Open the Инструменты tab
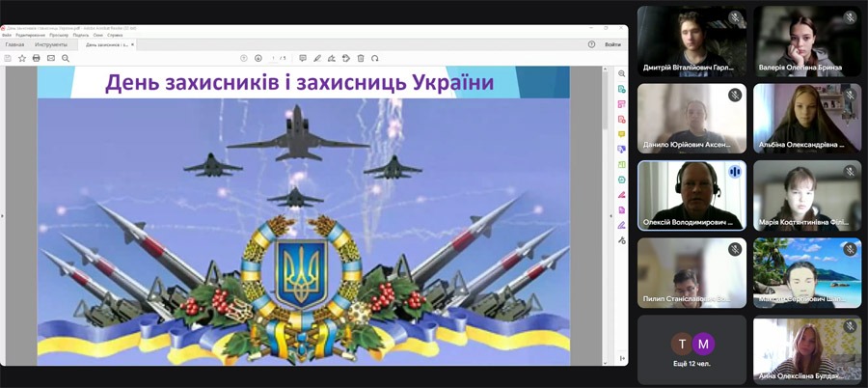Viewport: 868px width, 388px height. (x=51, y=44)
